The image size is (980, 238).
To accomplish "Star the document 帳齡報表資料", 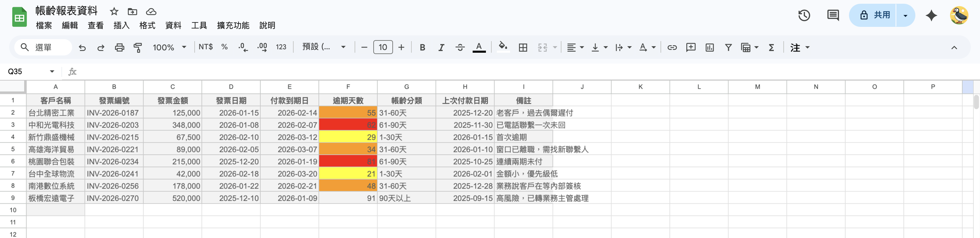I will tap(114, 12).
